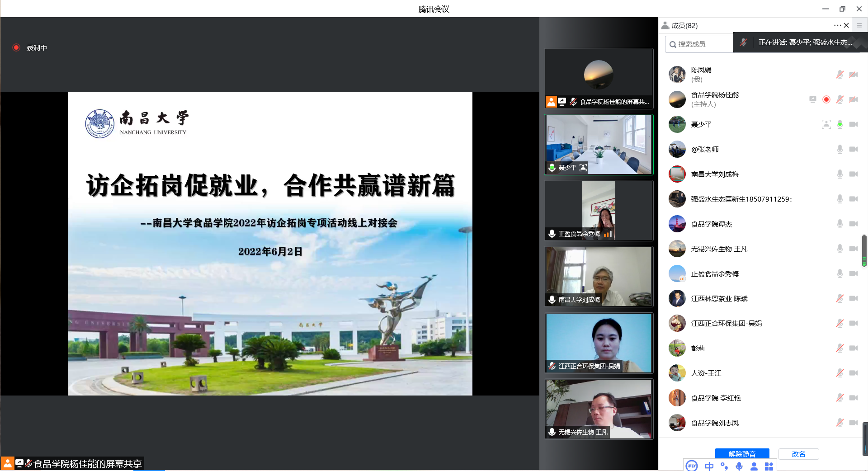Click the person icon in the IME toolbar
The image size is (868, 471).
click(x=754, y=466)
